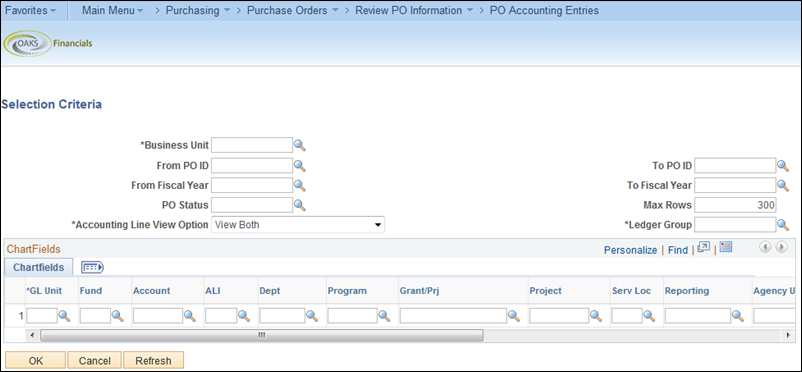The width and height of the screenshot is (802, 372).
Task: Click the From PO ID lookup icon
Action: coord(300,166)
